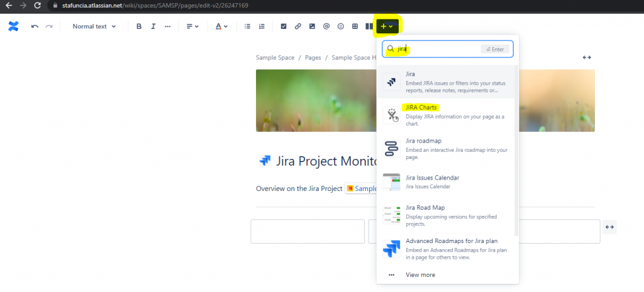Screen dimensions: 644x292
Task: Insert a bullet list
Action: pyautogui.click(x=247, y=26)
